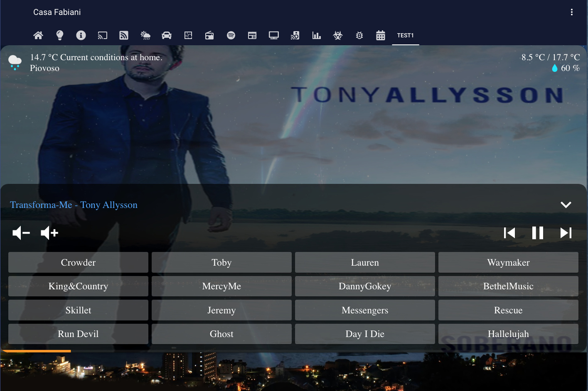
Task: Click the weather view icon
Action: pyautogui.click(x=145, y=35)
